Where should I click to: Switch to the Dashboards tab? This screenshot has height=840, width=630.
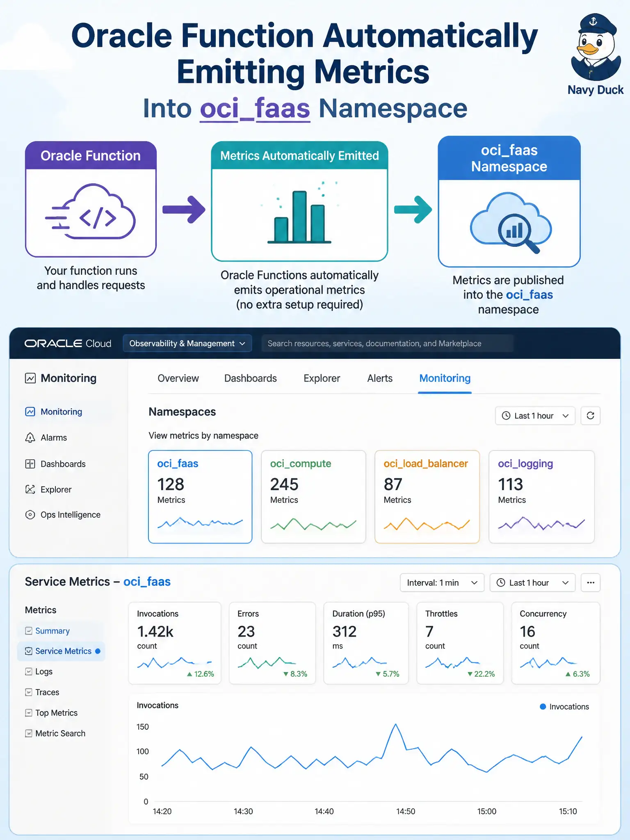[251, 378]
